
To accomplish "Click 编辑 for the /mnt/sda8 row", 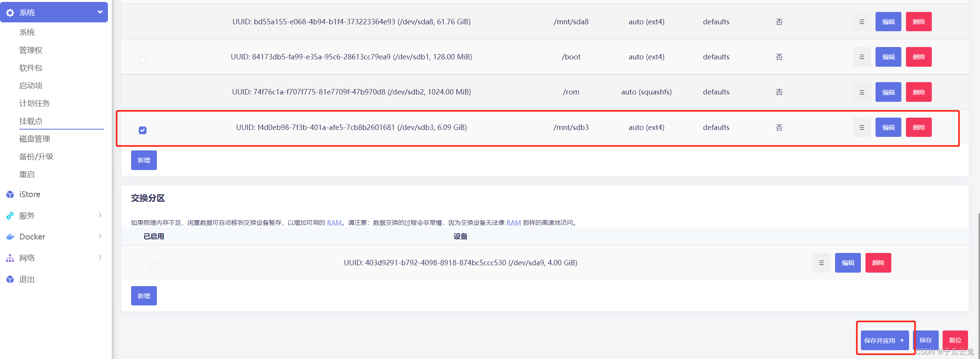I will tap(888, 22).
